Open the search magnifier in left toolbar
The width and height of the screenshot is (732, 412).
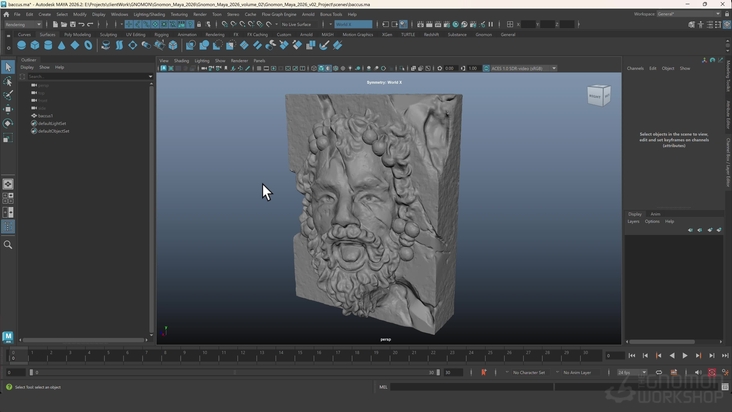(8, 244)
